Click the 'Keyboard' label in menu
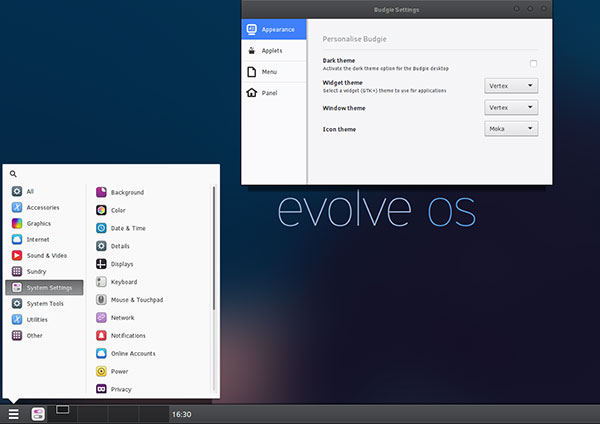The image size is (600, 424). coord(124,282)
